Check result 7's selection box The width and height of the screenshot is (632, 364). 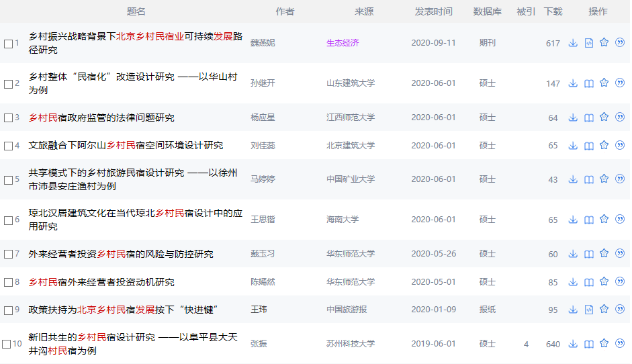8,254
